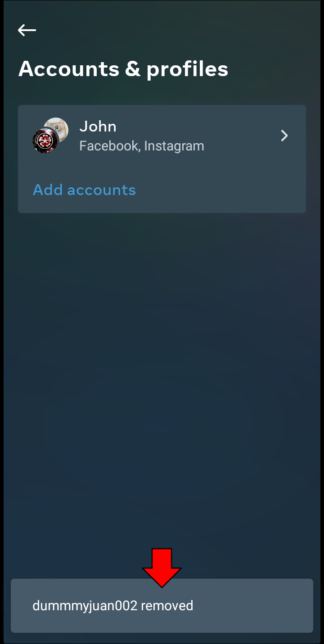Tap the ampersand in the page title

pyautogui.click(x=133, y=69)
